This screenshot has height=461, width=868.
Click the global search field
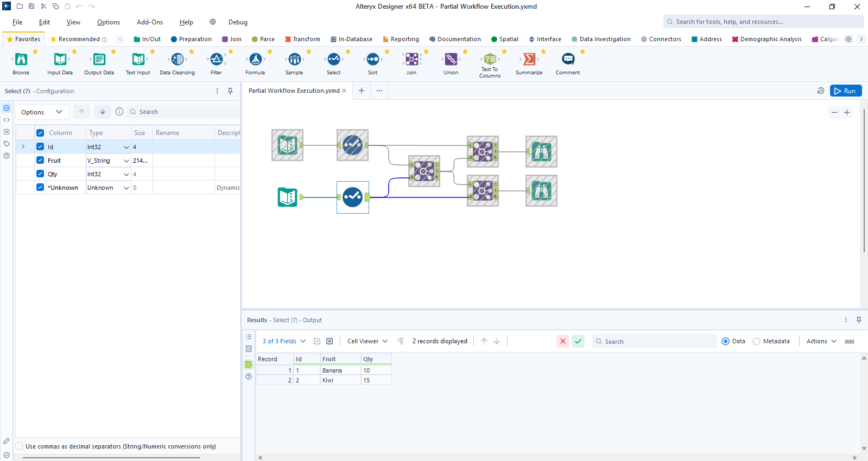(763, 22)
